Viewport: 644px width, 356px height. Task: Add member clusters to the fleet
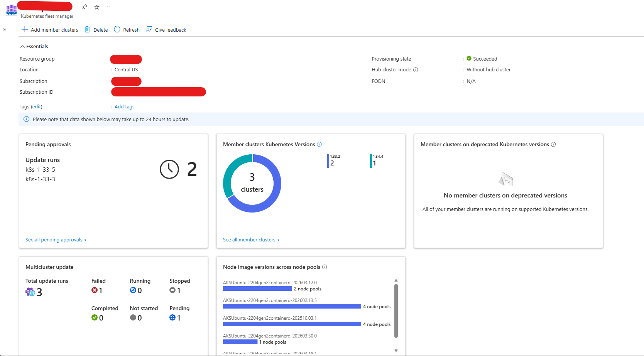coord(49,29)
